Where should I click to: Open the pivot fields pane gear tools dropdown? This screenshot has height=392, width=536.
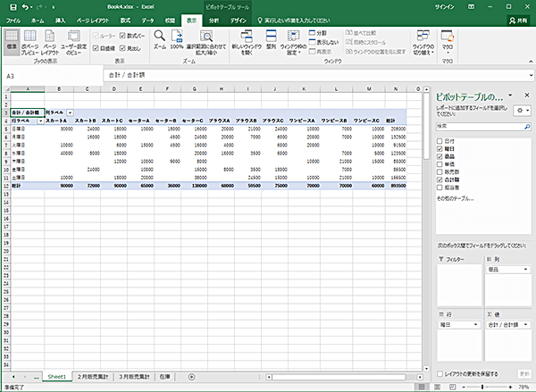[x=523, y=111]
